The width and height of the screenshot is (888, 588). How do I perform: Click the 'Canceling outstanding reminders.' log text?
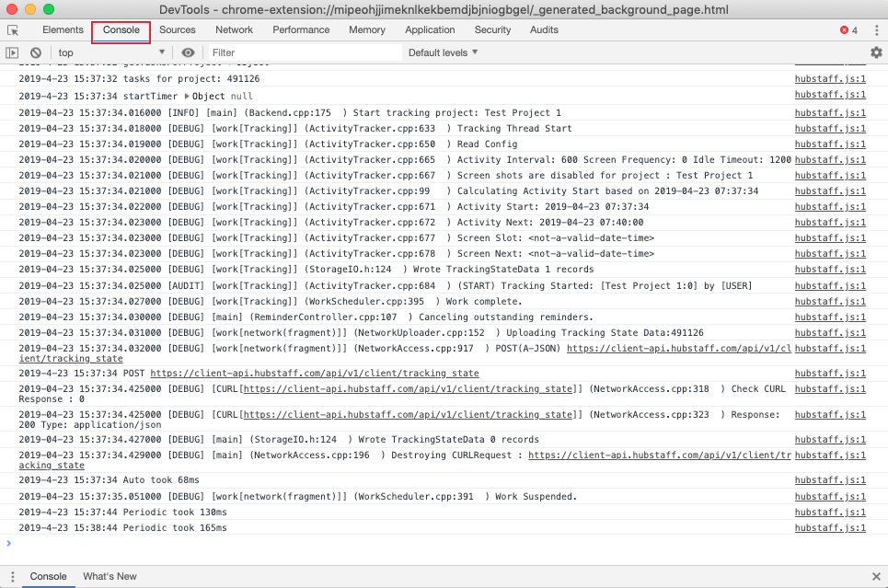[x=506, y=317]
